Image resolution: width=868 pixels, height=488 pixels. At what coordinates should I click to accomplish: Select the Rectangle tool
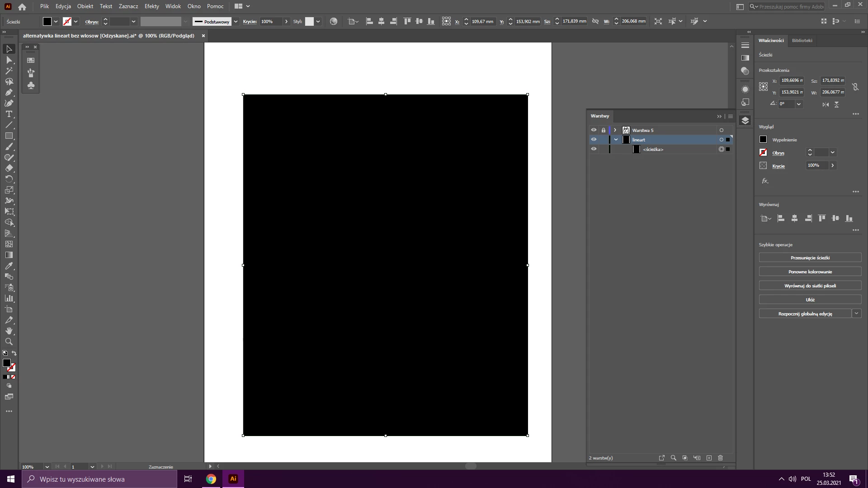coord(9,136)
